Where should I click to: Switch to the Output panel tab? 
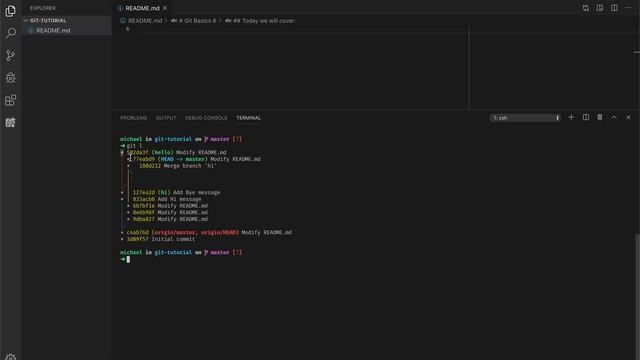click(166, 118)
